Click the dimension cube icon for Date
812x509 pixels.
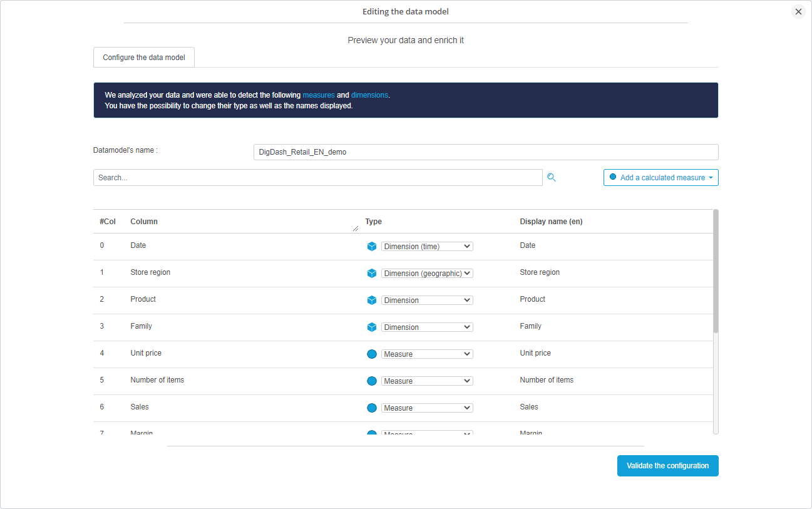coord(372,247)
